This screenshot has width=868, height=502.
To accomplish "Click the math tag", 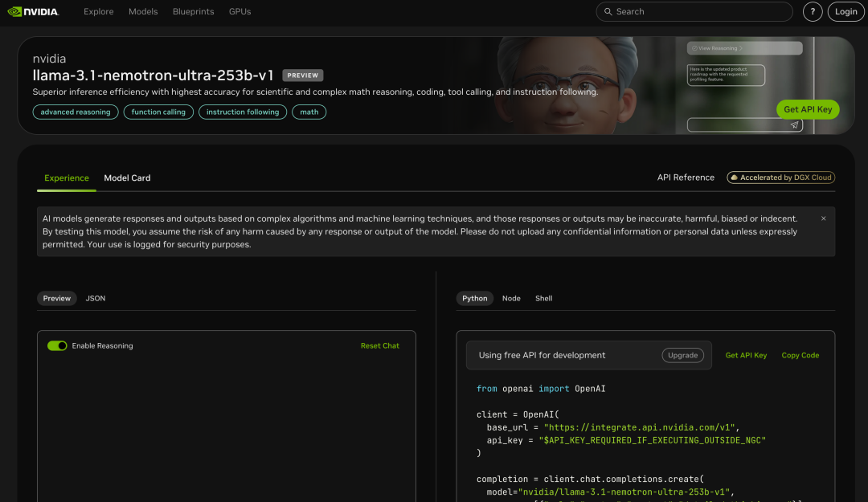I will click(x=309, y=112).
